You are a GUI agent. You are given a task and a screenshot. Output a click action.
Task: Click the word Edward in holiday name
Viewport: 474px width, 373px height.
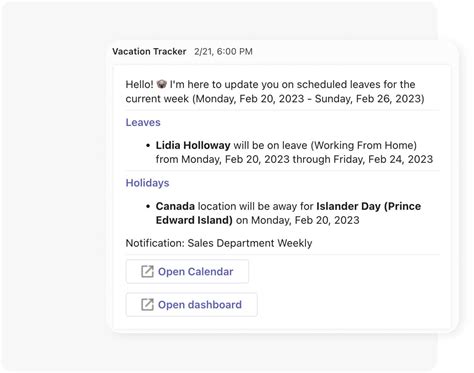click(174, 220)
